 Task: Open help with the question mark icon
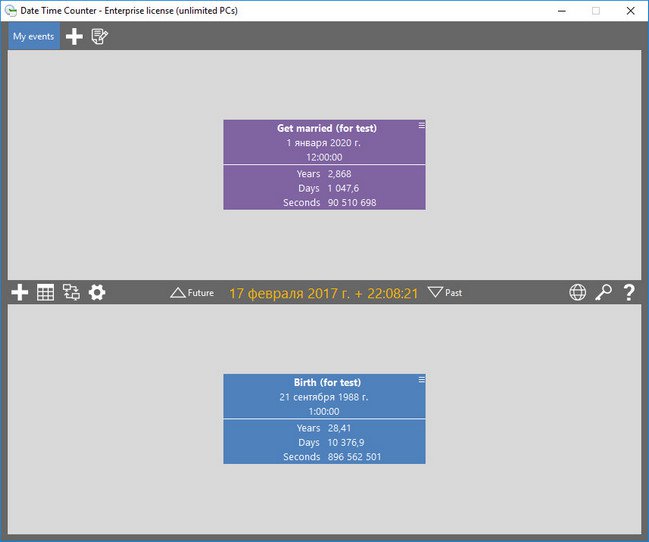[x=629, y=292]
